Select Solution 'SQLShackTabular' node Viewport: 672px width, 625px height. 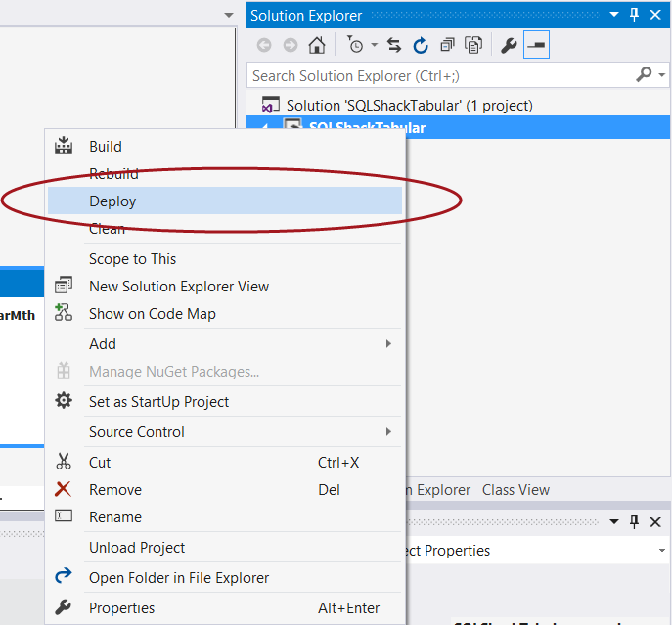click(x=409, y=106)
